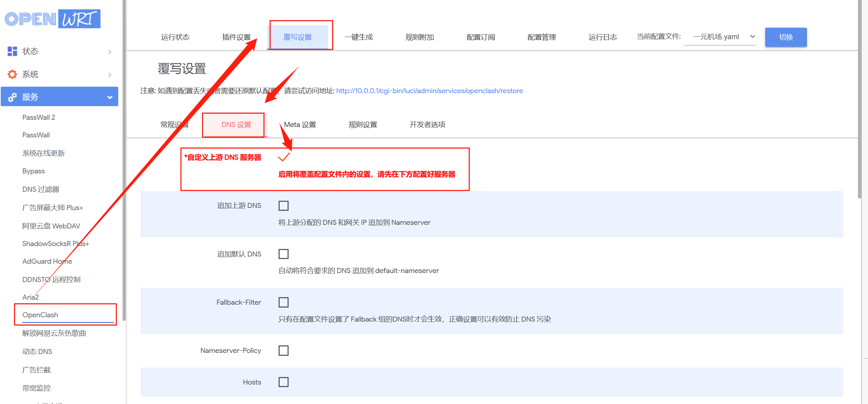
Task: Toggle the 自定义上游 DNS 服务器 checkmark
Action: coord(284,157)
